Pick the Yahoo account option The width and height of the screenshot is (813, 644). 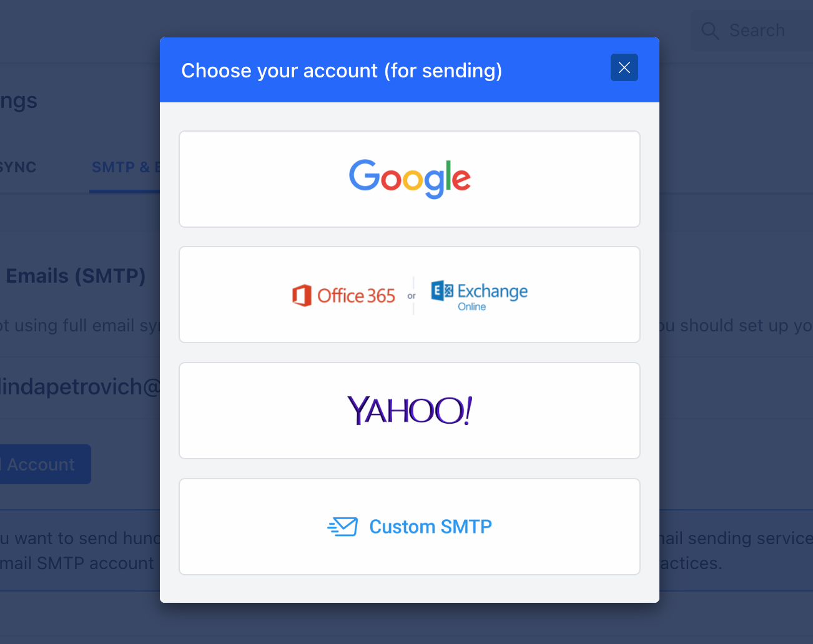click(410, 411)
